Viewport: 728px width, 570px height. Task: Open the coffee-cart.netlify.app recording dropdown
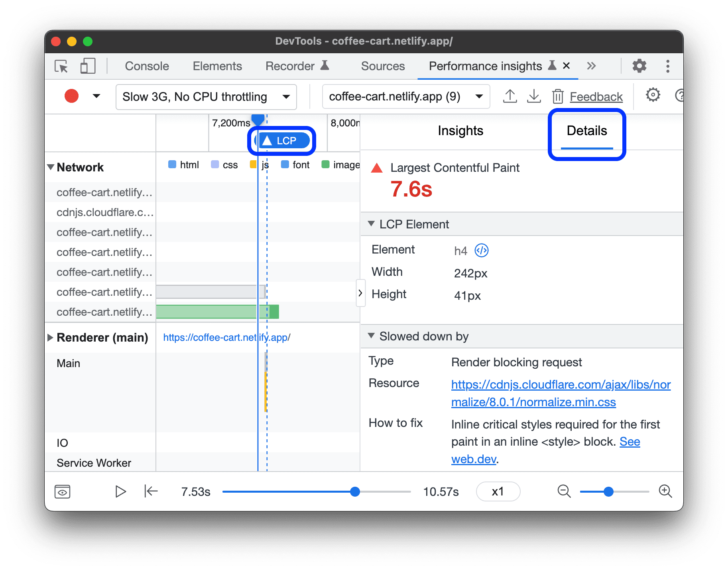405,97
